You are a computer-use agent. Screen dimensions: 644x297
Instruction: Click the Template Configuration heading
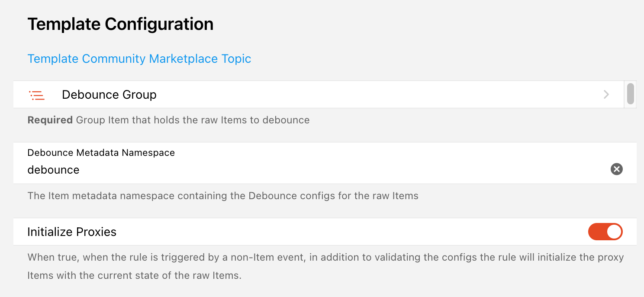point(120,24)
